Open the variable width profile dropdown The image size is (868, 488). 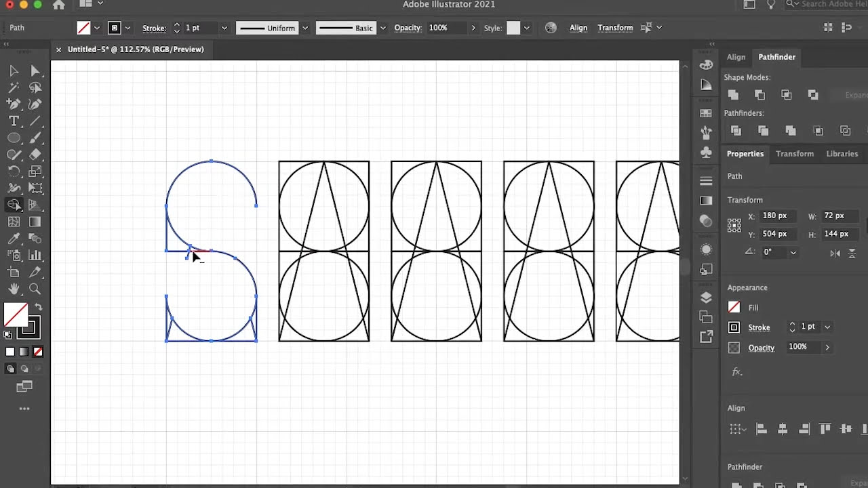304,28
